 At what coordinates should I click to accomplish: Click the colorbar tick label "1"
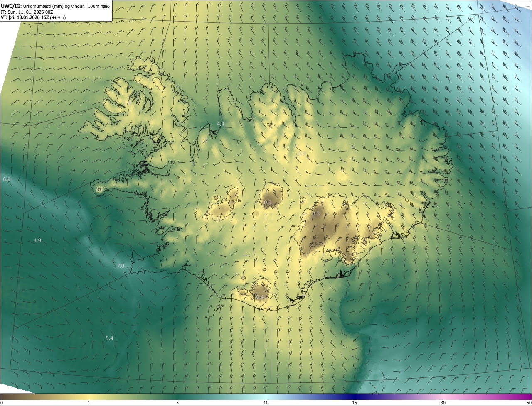click(89, 403)
